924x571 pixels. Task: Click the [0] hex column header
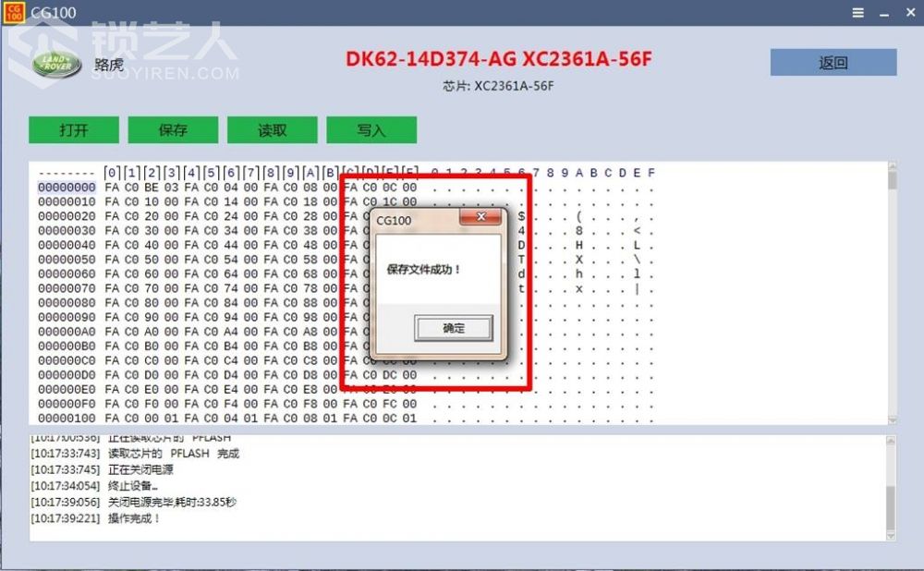pos(112,173)
